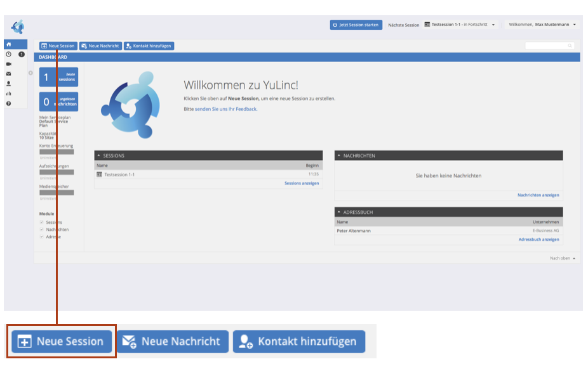This screenshot has height=371, width=588.
Task: Open the question mark help icon
Action: pyautogui.click(x=9, y=103)
